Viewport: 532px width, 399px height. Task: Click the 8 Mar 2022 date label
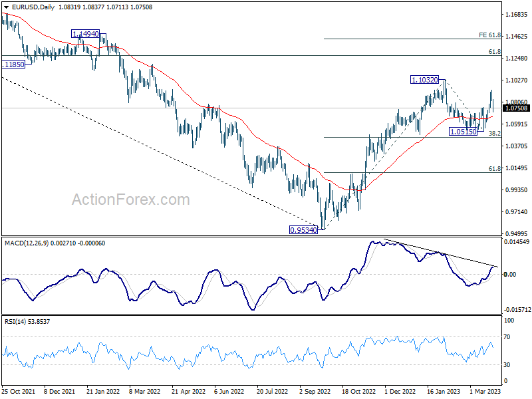pyautogui.click(x=145, y=391)
